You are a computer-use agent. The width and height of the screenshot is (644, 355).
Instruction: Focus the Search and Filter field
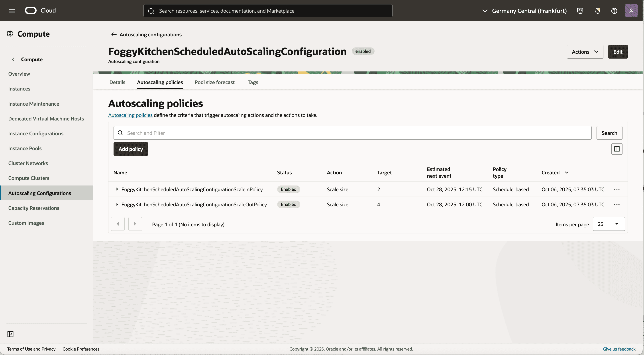click(353, 133)
